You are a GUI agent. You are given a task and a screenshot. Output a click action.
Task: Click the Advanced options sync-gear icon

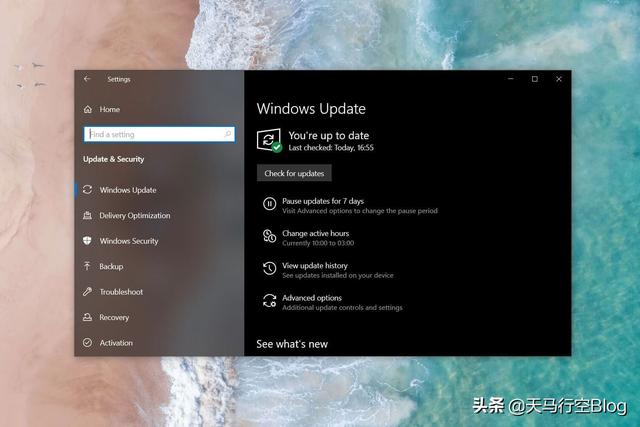pos(269,301)
